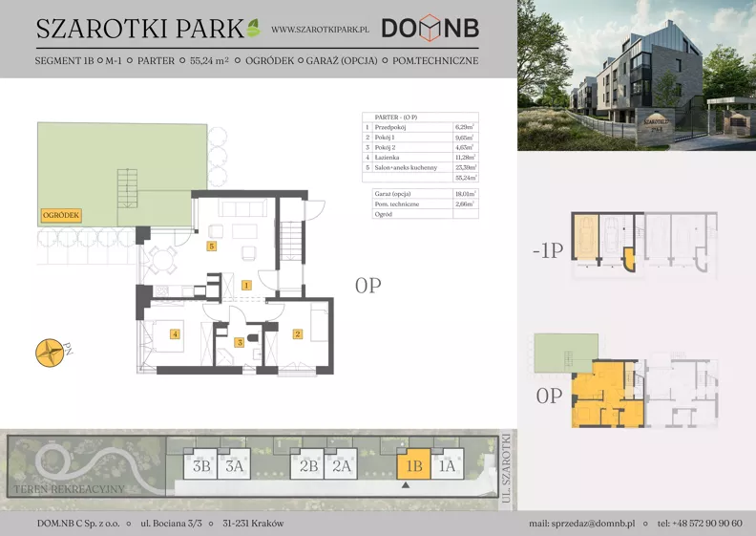
Task: Click the 18,01m² garage area value
Action: point(466,194)
